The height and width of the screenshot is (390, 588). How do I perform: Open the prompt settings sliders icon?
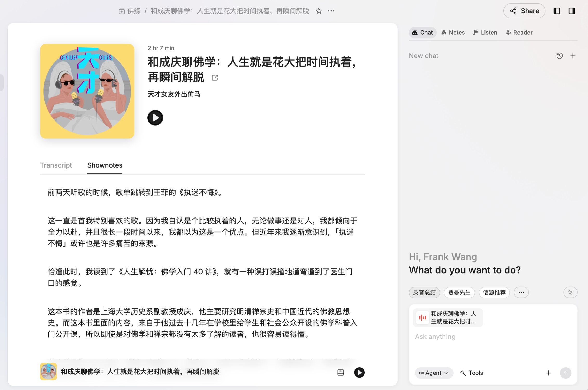pos(570,292)
